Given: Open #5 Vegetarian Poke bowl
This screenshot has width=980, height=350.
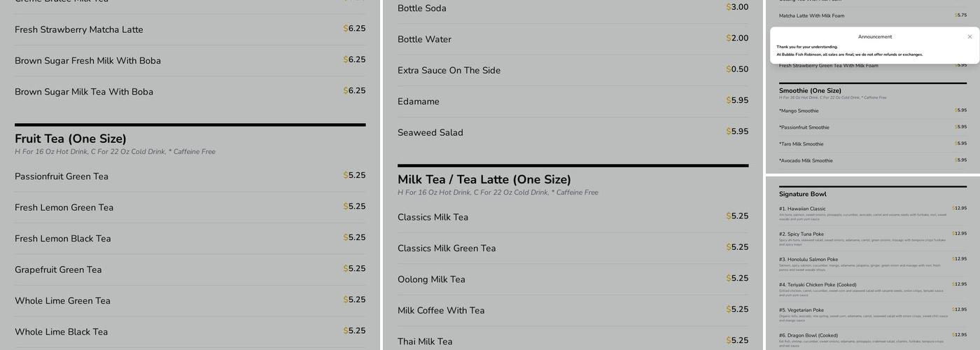Looking at the screenshot, I should [x=801, y=310].
